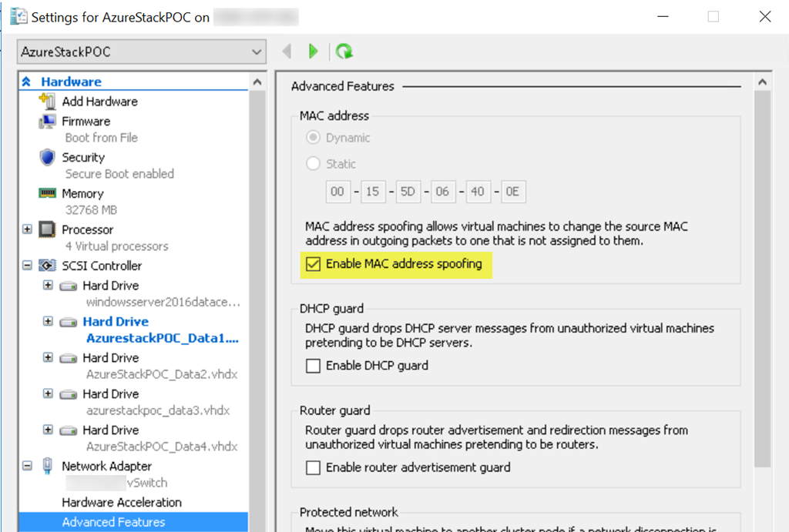Screen dimensions: 789x532
Task: Click the grey back navigation arrow
Action: coord(287,52)
